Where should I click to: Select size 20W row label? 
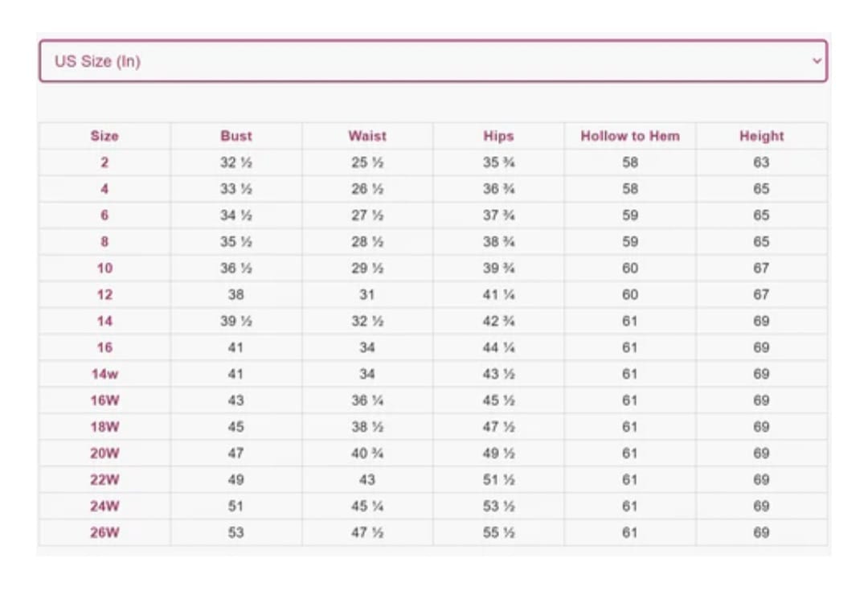104,454
